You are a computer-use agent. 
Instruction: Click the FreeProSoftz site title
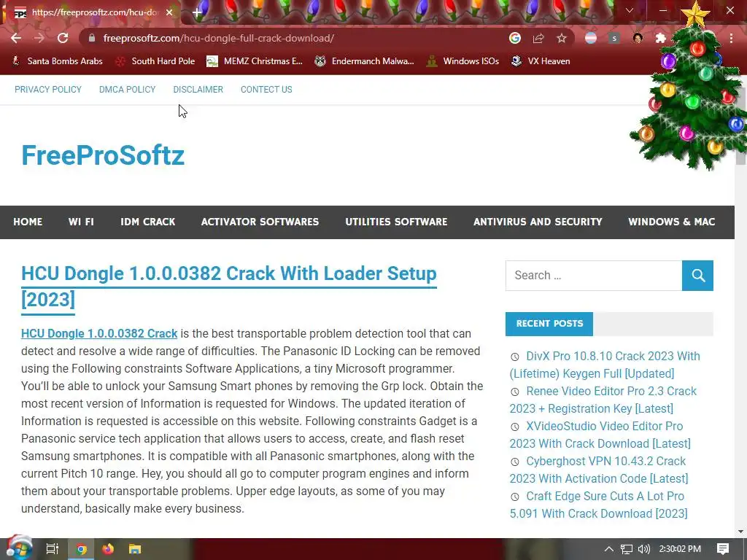click(103, 155)
